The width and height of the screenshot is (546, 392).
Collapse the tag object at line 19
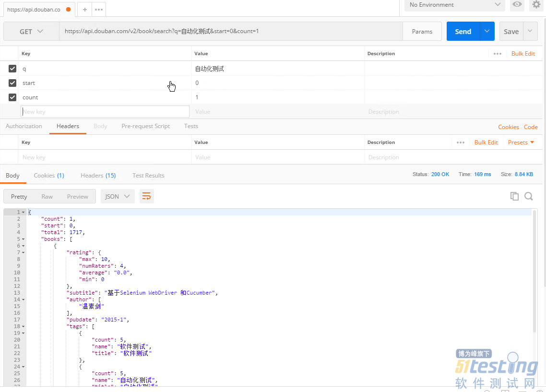24,333
